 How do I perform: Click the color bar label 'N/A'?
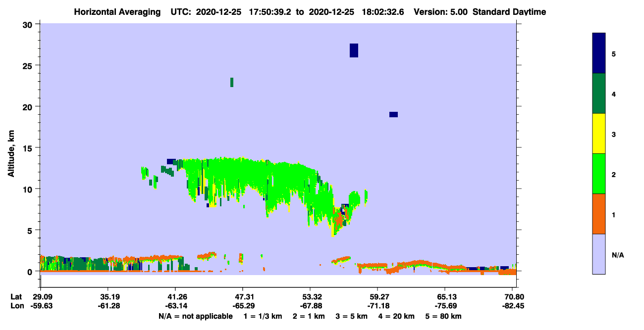[618, 255]
